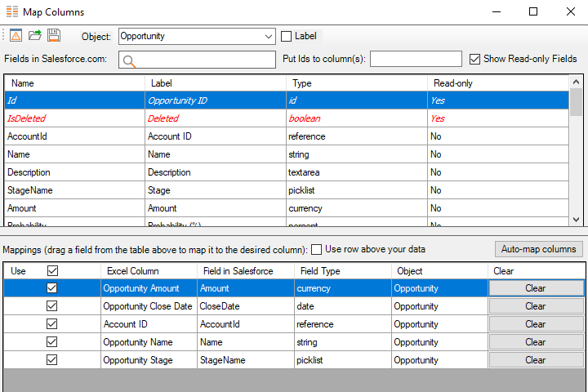Click the Opportunity Name Excel column cell

pyautogui.click(x=149, y=342)
